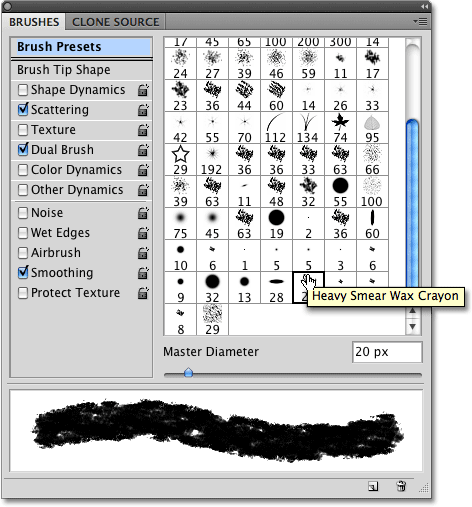Viewport: 472px width, 507px height.
Task: Select the maple leaf brush 74
Action: coord(340,128)
